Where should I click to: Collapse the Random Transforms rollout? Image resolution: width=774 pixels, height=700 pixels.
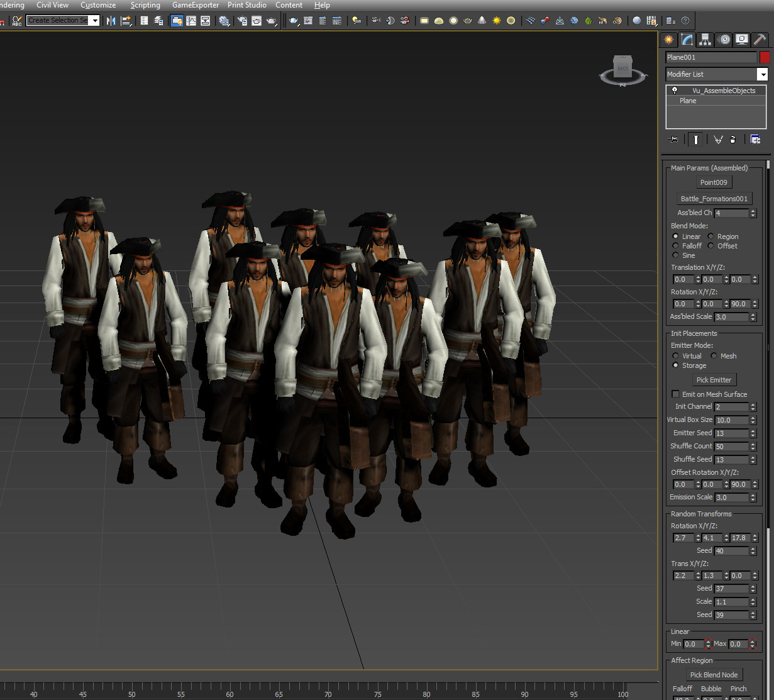tap(700, 514)
